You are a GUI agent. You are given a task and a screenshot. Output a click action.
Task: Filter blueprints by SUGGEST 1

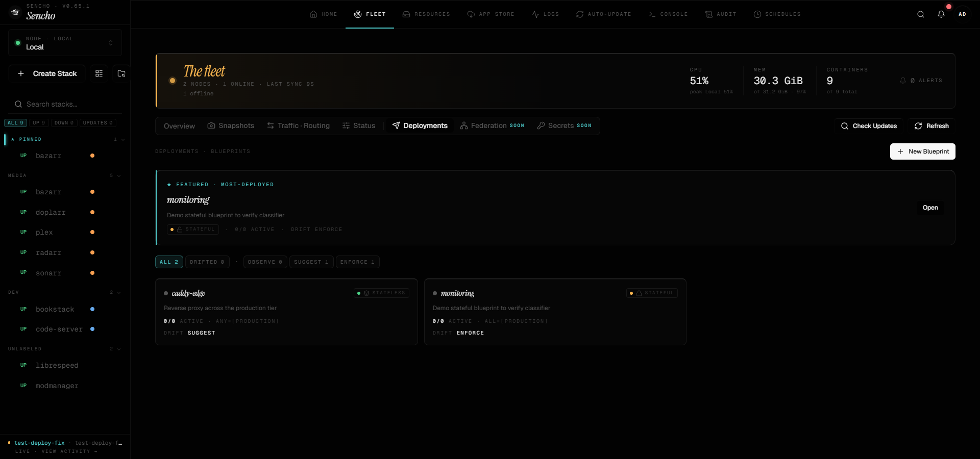311,262
